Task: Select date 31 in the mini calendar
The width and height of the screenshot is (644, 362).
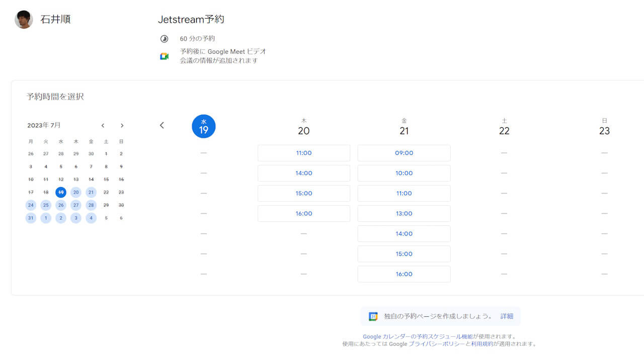Action: tap(30, 218)
